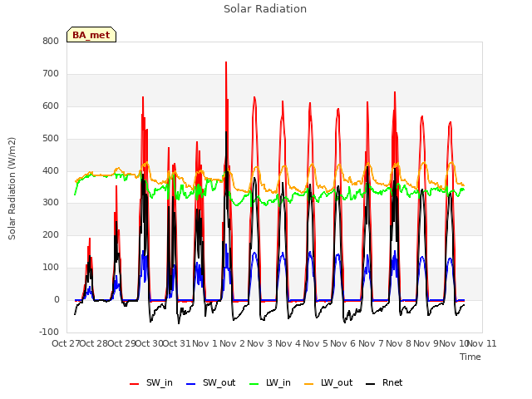This screenshot has height=399, width=532.
Task: Click the 0 y-axis label
Action: pos(57,299)
